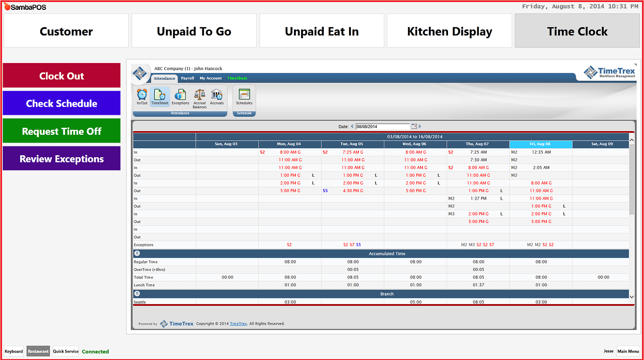Follow the TimeTrex copyright link
Viewport: 644px width, 360px height.
pos(238,324)
